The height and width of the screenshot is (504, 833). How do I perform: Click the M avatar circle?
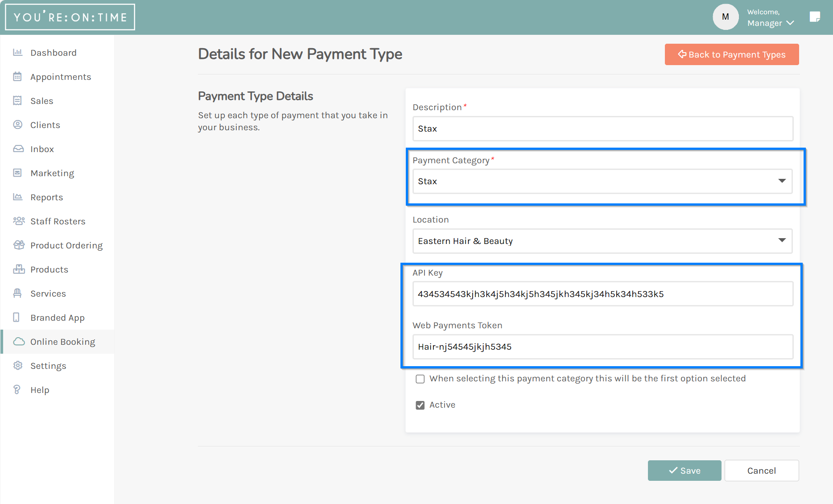coord(726,17)
